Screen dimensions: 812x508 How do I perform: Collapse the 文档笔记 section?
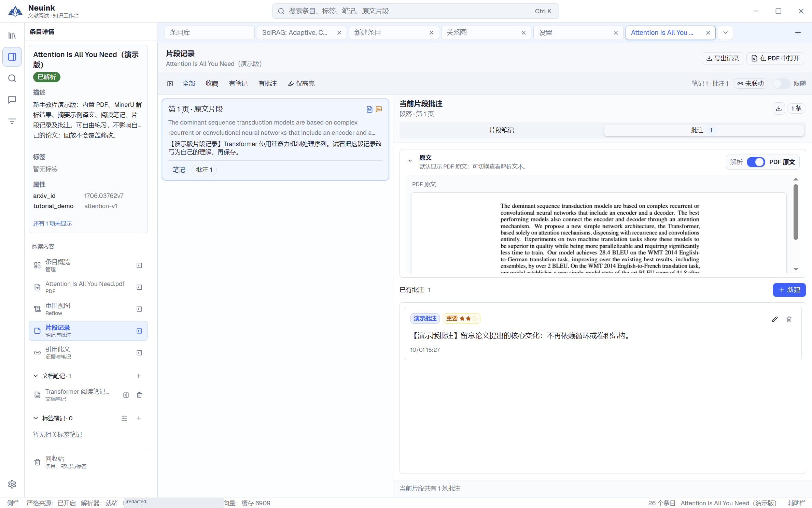(x=36, y=376)
